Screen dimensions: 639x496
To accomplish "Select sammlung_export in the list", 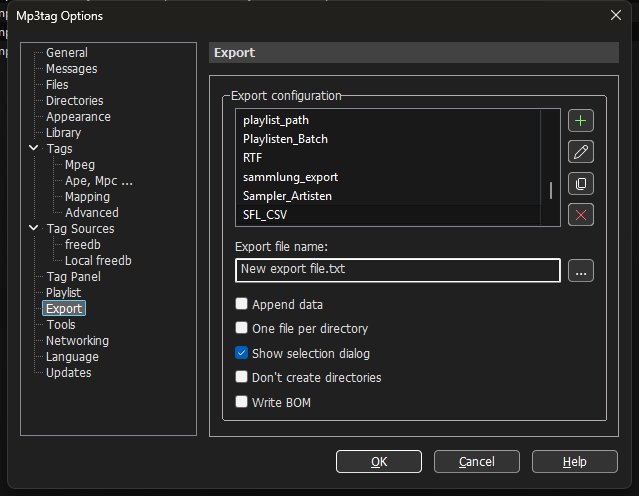I will 388,177.
